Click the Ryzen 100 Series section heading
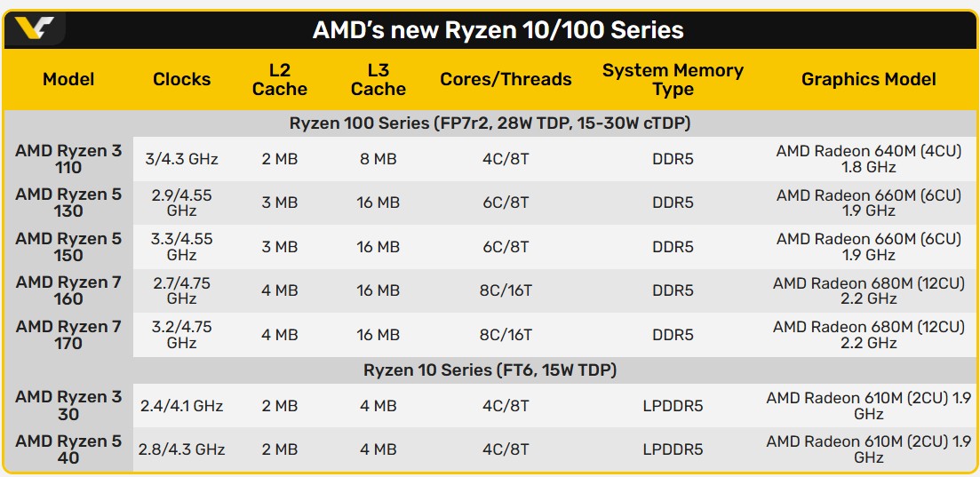Image resolution: width=980 pixels, height=477 pixels. click(490, 123)
